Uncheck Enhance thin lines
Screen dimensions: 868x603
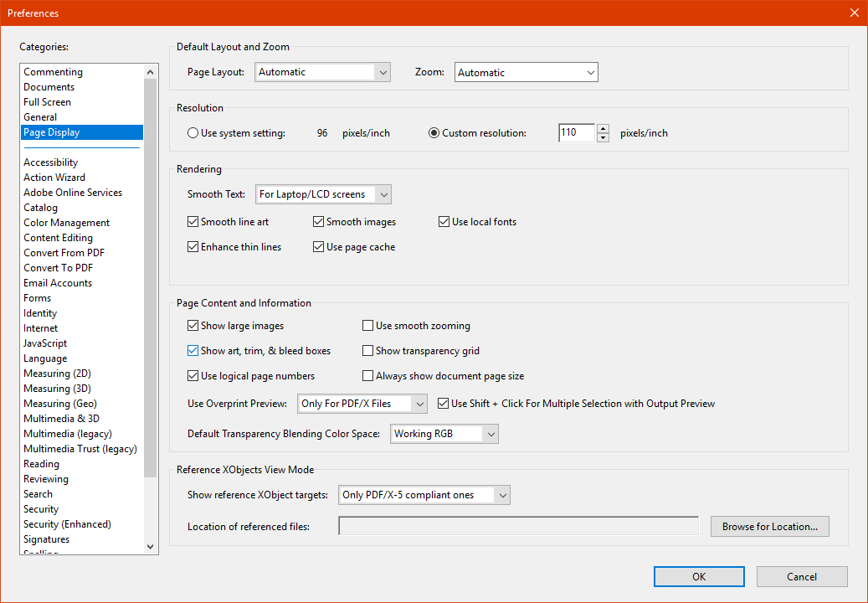193,246
